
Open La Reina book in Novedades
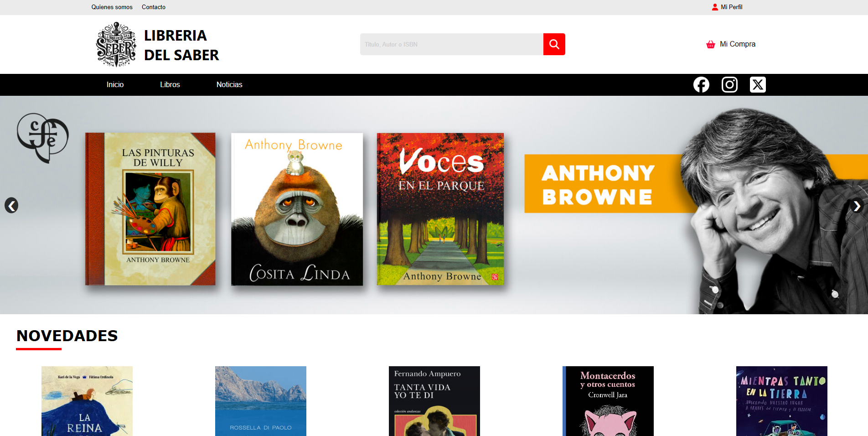pos(87,401)
